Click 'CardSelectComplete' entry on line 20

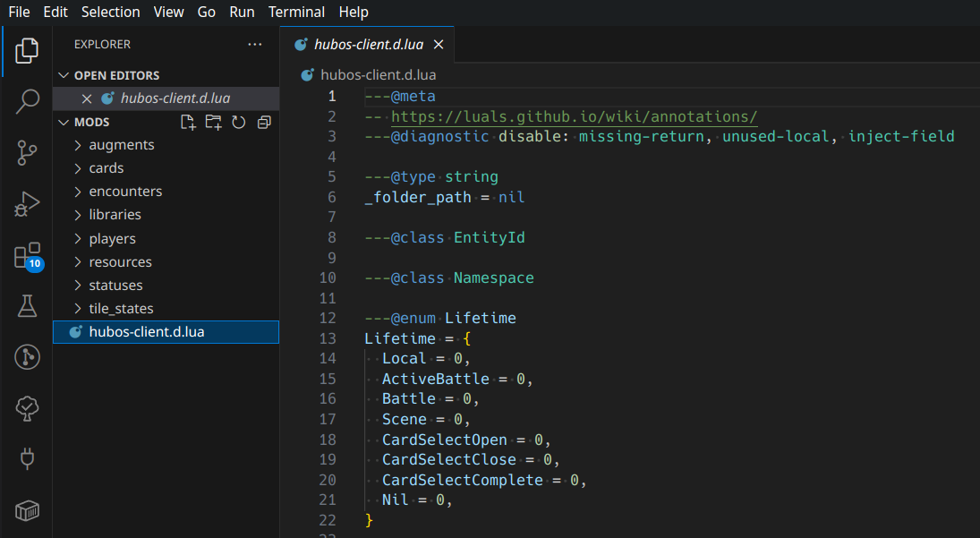click(x=463, y=480)
